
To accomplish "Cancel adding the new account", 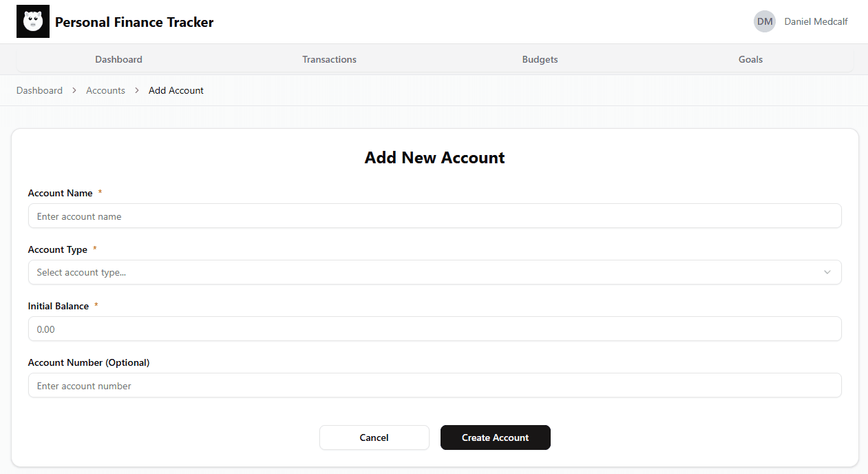I will click(374, 437).
